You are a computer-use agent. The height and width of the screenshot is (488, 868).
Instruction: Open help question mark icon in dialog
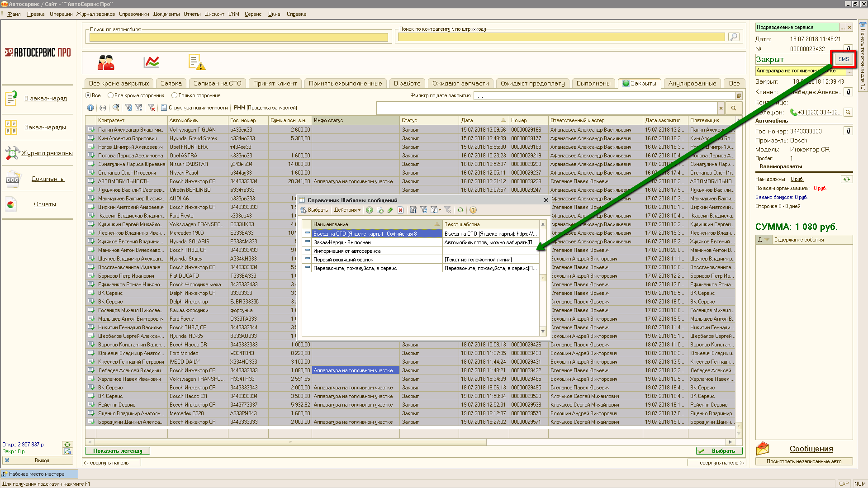coord(473,210)
